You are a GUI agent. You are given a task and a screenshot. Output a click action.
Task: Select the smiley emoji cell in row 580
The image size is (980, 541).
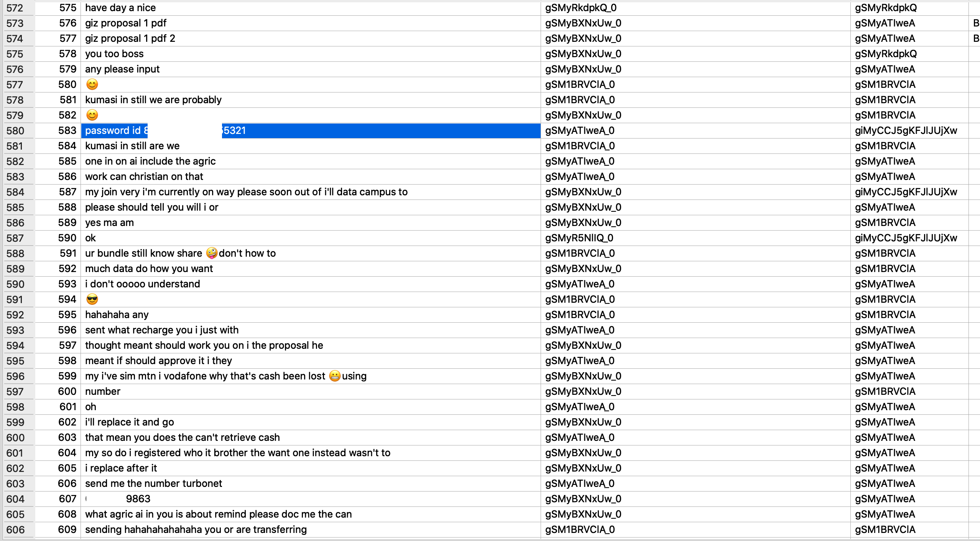(311, 84)
